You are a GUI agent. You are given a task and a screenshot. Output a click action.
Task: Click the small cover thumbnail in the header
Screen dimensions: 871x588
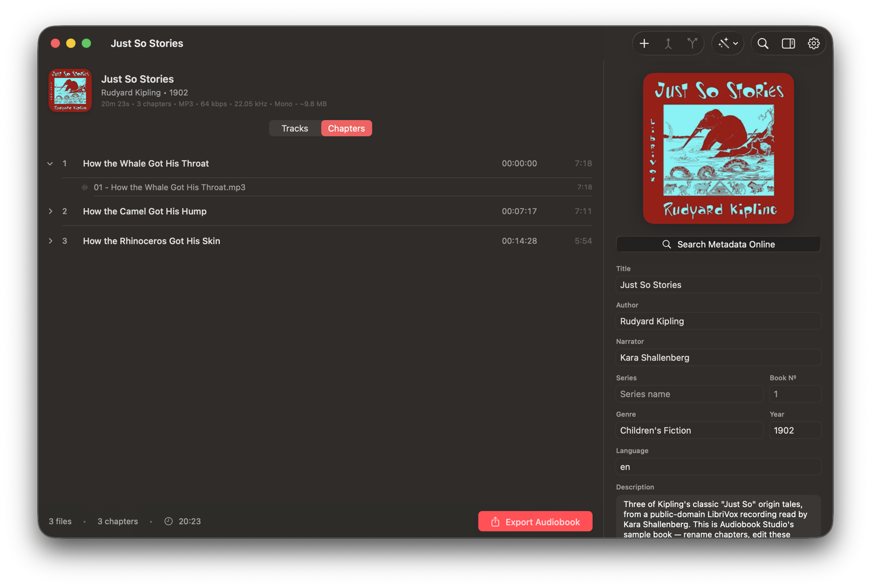(70, 90)
